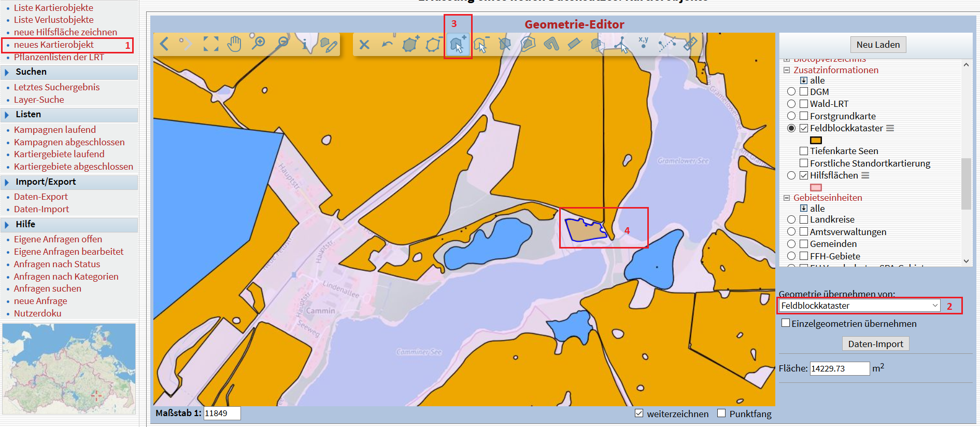Activate the zoom in magnifier tool
Image resolution: width=980 pixels, height=427 pixels.
point(258,43)
